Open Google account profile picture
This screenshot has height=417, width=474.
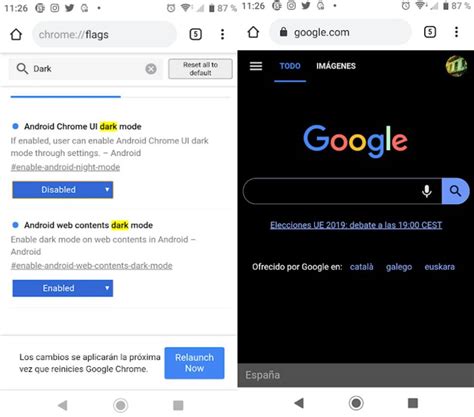pyautogui.click(x=456, y=66)
